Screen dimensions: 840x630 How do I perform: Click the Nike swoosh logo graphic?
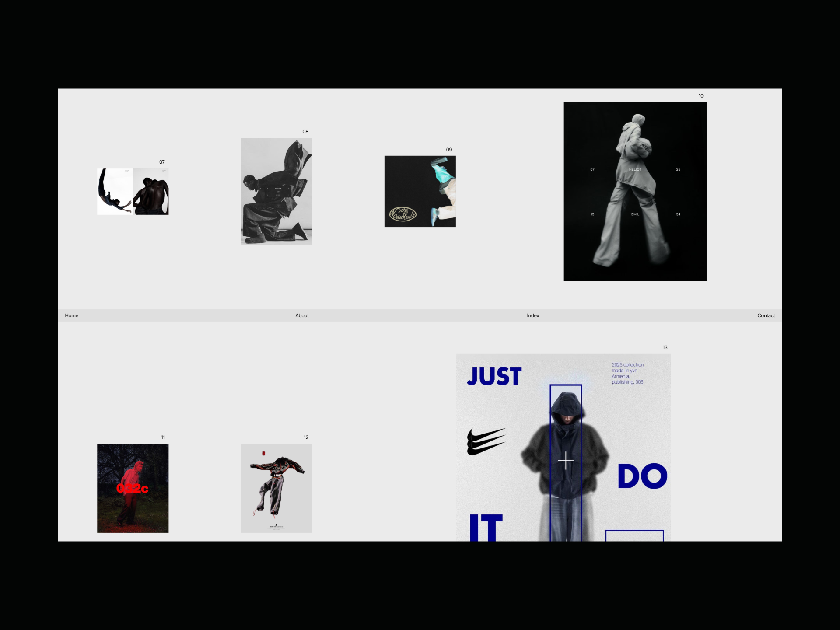[x=486, y=441]
